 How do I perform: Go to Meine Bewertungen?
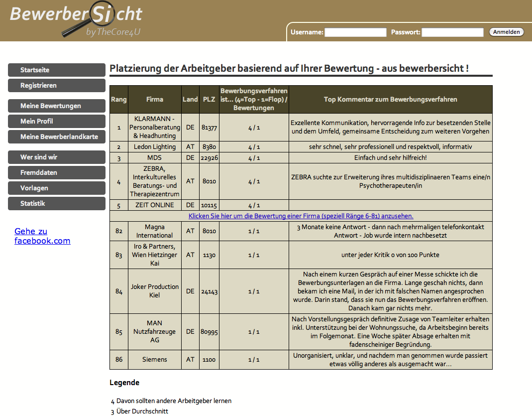point(57,106)
